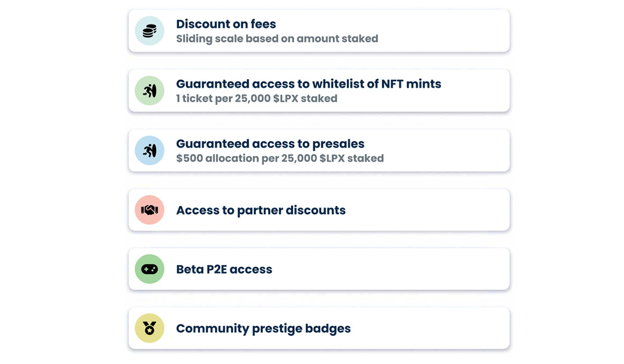Click "$500 allocation per 25,000 $LPX staked" text
The image size is (624, 364).
(x=280, y=158)
